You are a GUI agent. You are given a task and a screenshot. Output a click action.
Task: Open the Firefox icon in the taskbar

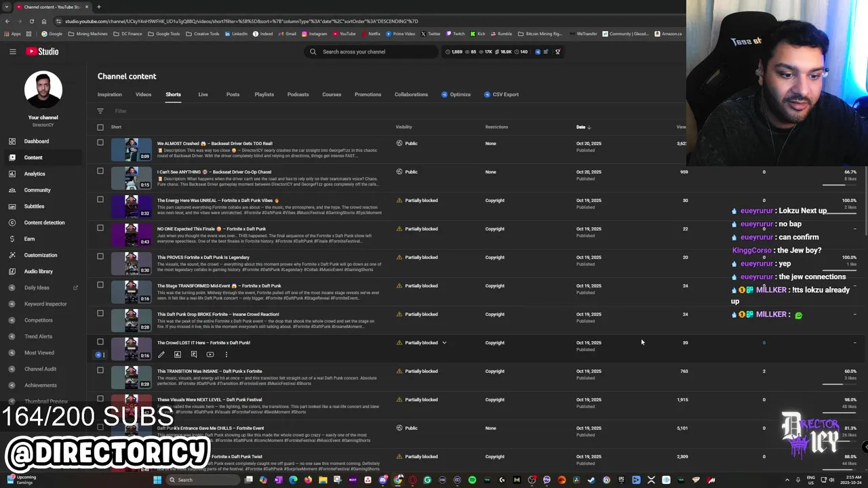[x=308, y=480]
